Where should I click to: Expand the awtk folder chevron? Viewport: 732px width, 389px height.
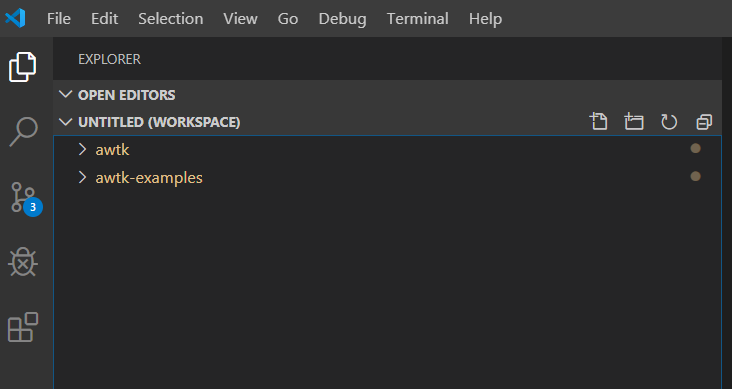(x=83, y=149)
